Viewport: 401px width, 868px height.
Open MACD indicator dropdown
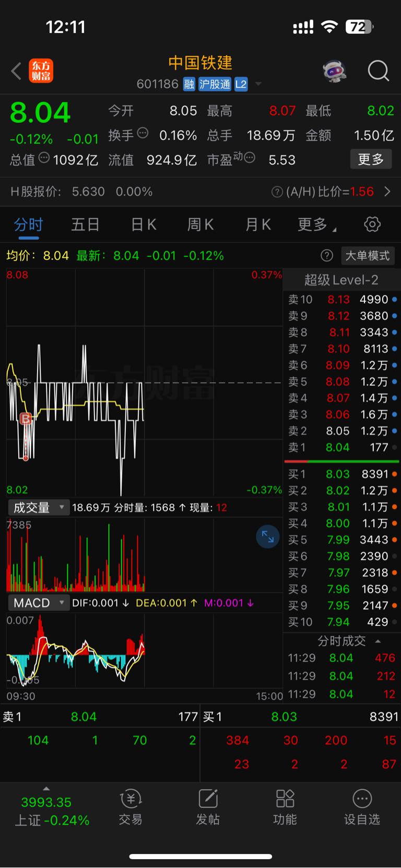click(39, 603)
